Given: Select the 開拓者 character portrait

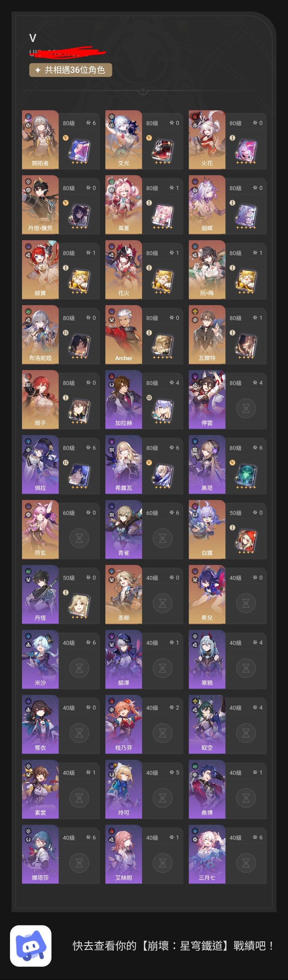Looking at the screenshot, I should tap(40, 140).
